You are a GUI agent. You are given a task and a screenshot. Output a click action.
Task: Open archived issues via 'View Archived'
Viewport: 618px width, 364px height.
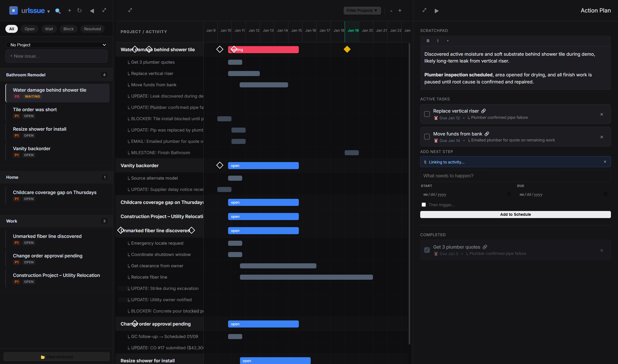tap(56, 357)
